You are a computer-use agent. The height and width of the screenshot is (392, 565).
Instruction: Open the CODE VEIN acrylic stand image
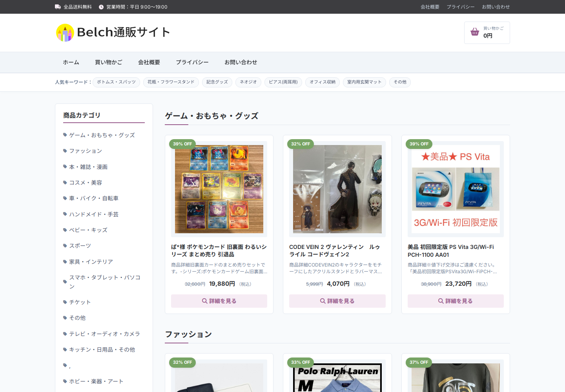click(337, 189)
